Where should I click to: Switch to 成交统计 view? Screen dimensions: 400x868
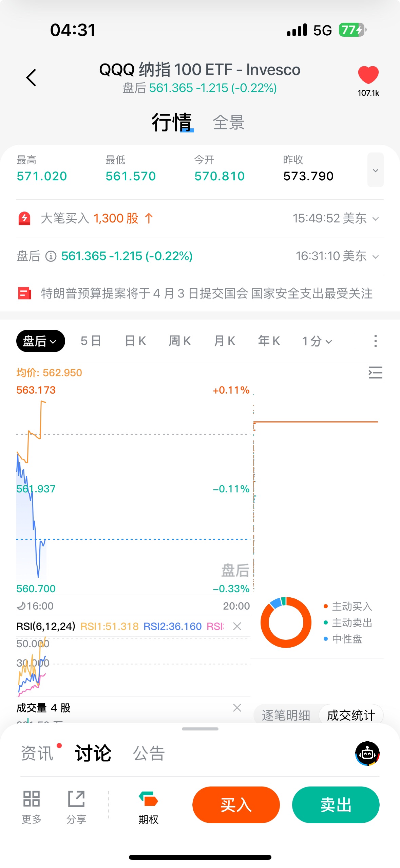[351, 715]
